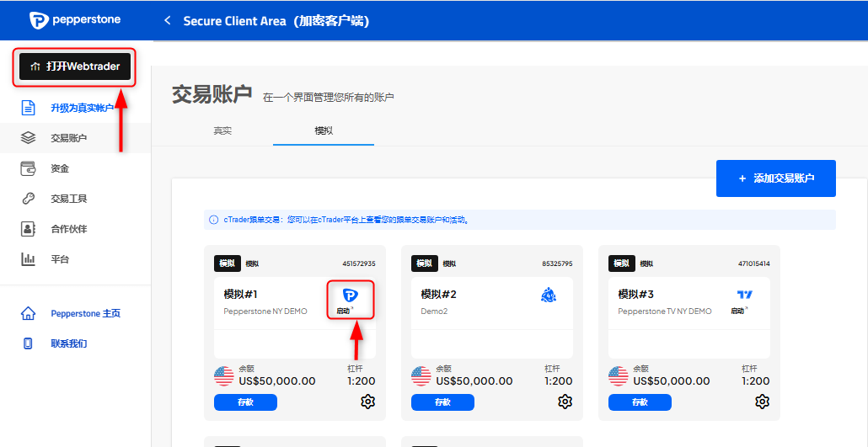This screenshot has width=868, height=447.
Task: Open settings gear for 模拟#1 account
Action: point(367,402)
